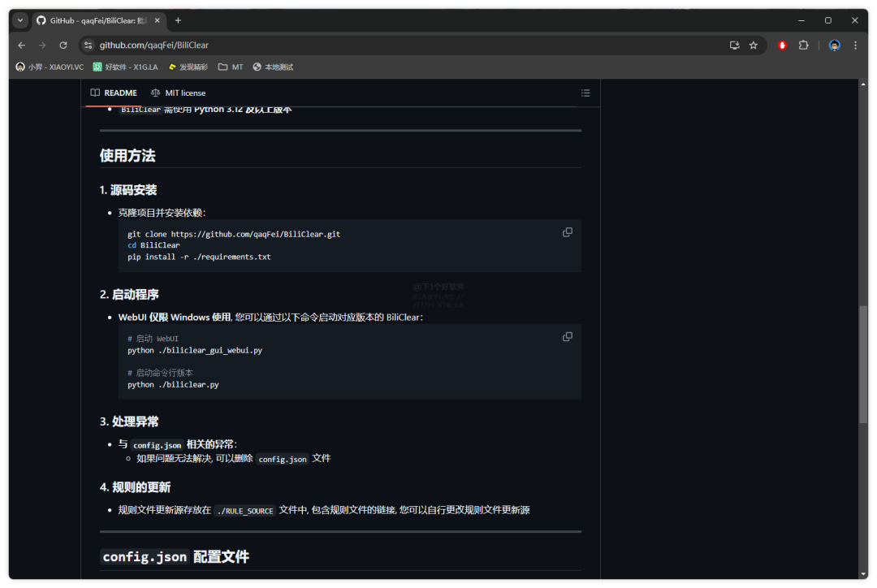The height and width of the screenshot is (588, 877).
Task: Bookmark this page with the star icon
Action: click(x=754, y=45)
